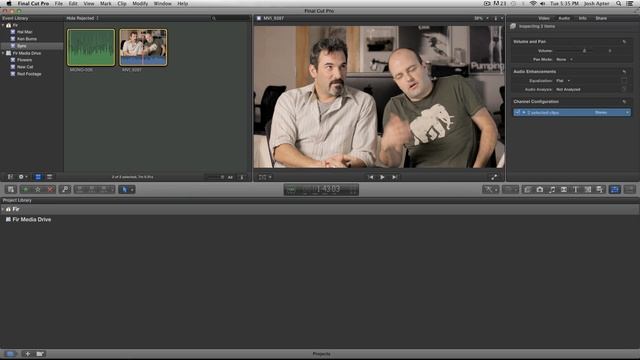This screenshot has height=360, width=640.
Task: Jump to previous edit in viewer
Action: (371, 177)
